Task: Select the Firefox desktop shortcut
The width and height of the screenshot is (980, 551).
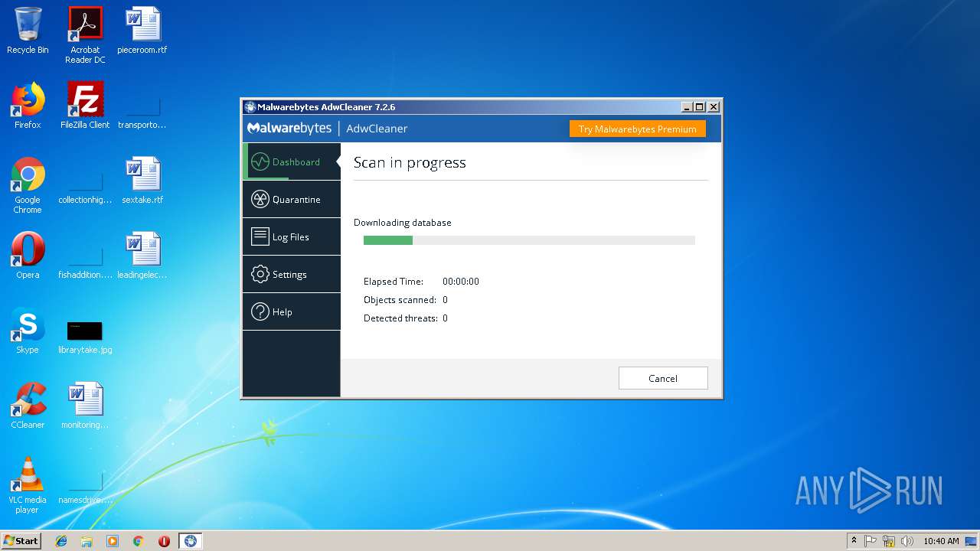Action: (28, 106)
